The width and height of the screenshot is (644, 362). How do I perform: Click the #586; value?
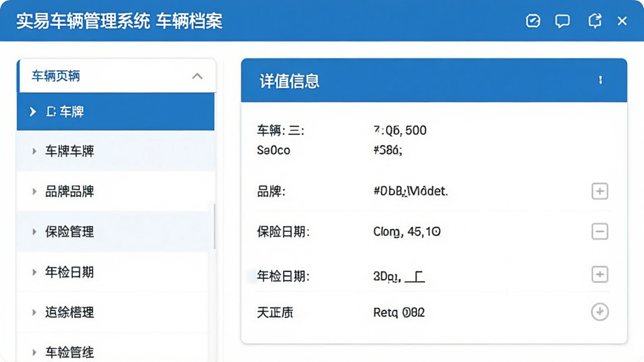[x=387, y=150]
